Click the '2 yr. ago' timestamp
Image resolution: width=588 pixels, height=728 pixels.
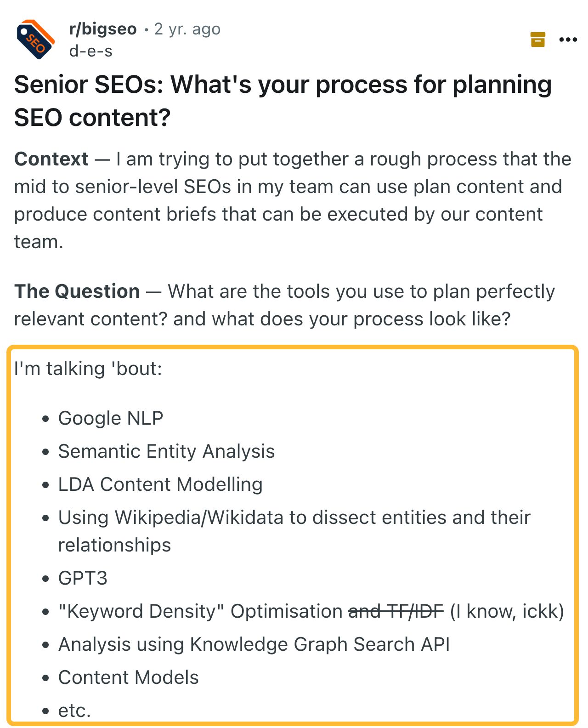click(187, 29)
